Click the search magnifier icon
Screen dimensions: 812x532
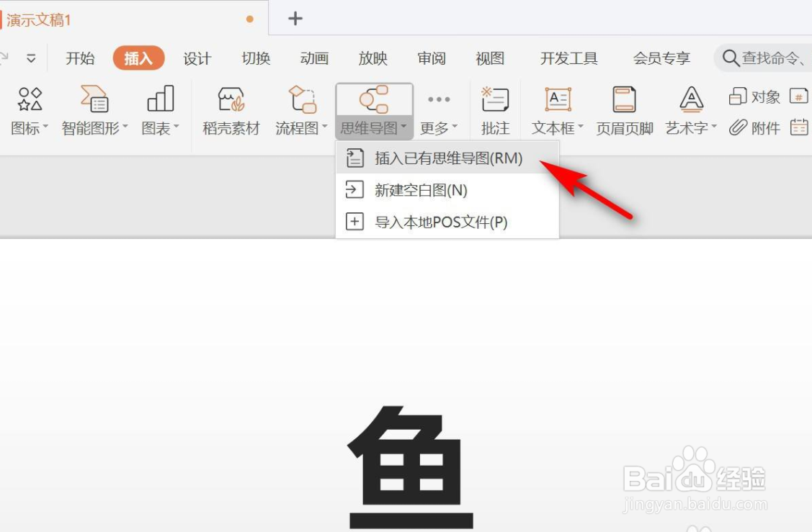(730, 58)
